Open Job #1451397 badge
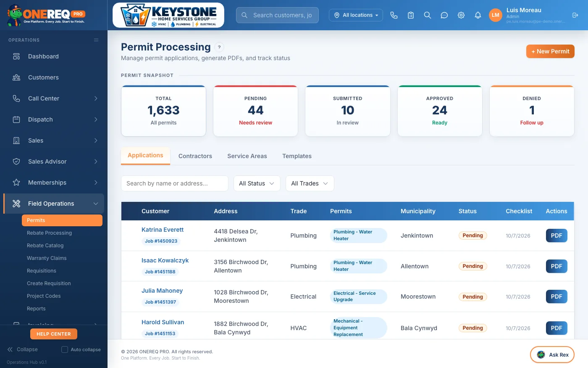Viewport: 588px width, 368px height. [x=160, y=302]
